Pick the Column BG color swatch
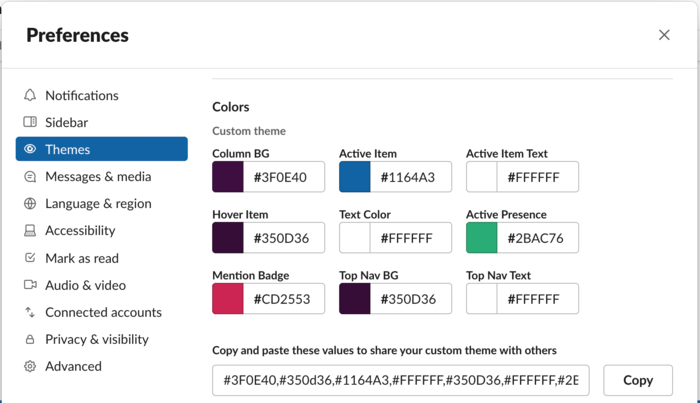This screenshot has height=403, width=700. point(228,177)
